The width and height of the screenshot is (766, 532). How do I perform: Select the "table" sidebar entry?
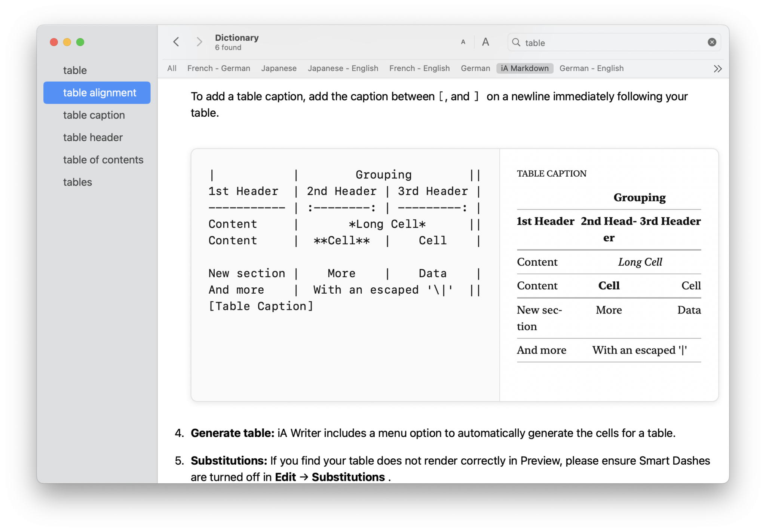[x=75, y=70]
